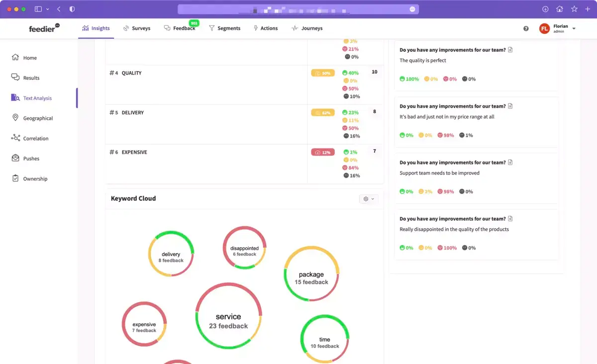
Task: Click the browser back arrow
Action: click(59, 9)
